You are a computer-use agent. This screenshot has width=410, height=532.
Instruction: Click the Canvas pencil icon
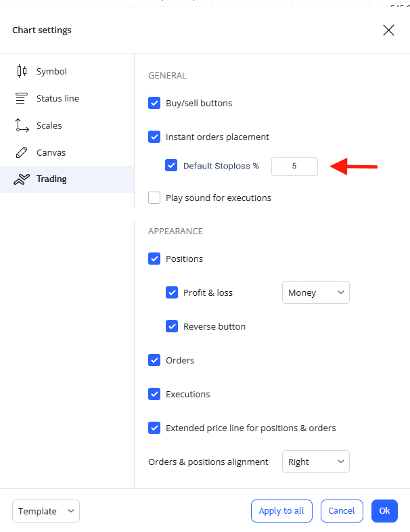(x=22, y=152)
